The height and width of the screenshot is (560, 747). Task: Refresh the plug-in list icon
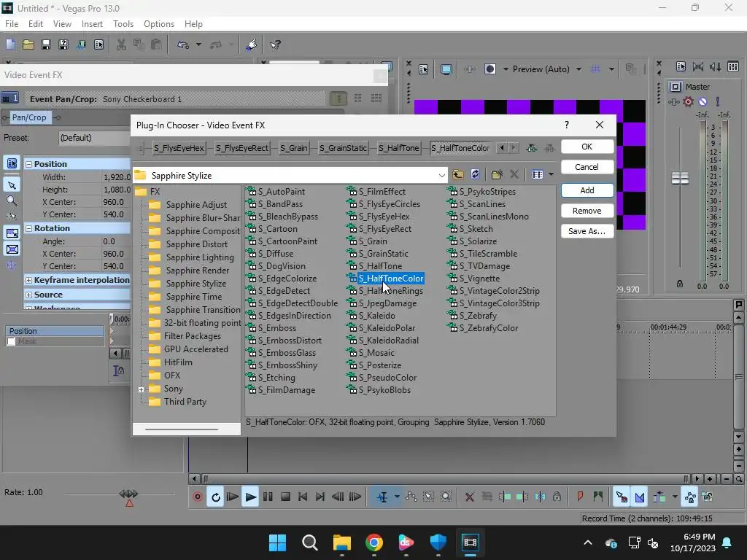tap(475, 174)
